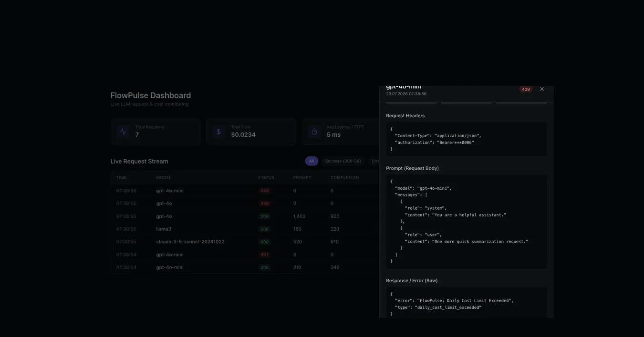Click the completion value 610
Screen dimensions: 644x337
tap(334, 242)
